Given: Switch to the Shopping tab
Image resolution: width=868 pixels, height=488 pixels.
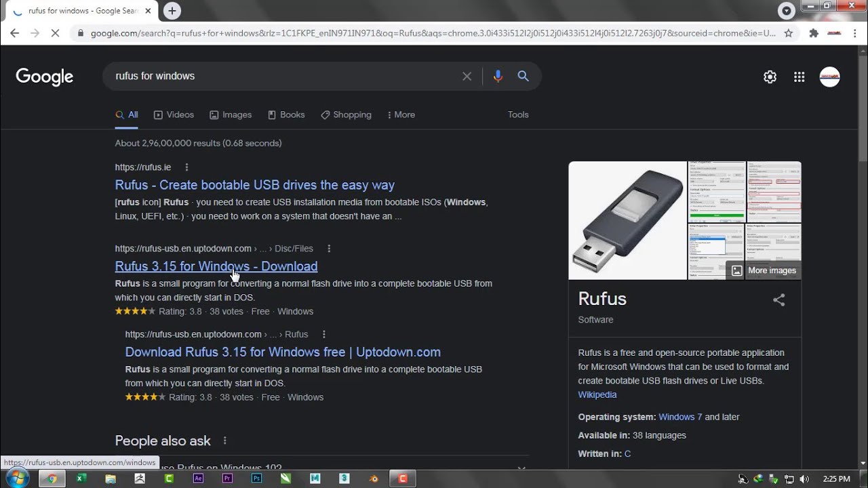Looking at the screenshot, I should [x=346, y=115].
